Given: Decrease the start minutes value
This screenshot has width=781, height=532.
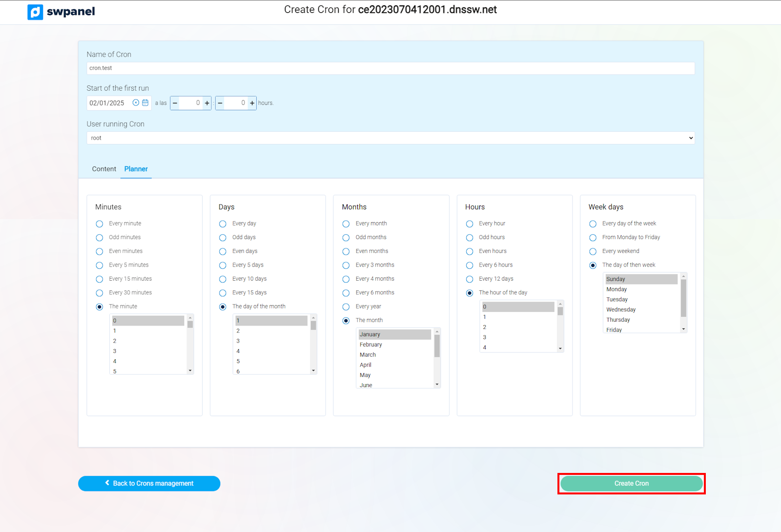Looking at the screenshot, I should pos(220,103).
